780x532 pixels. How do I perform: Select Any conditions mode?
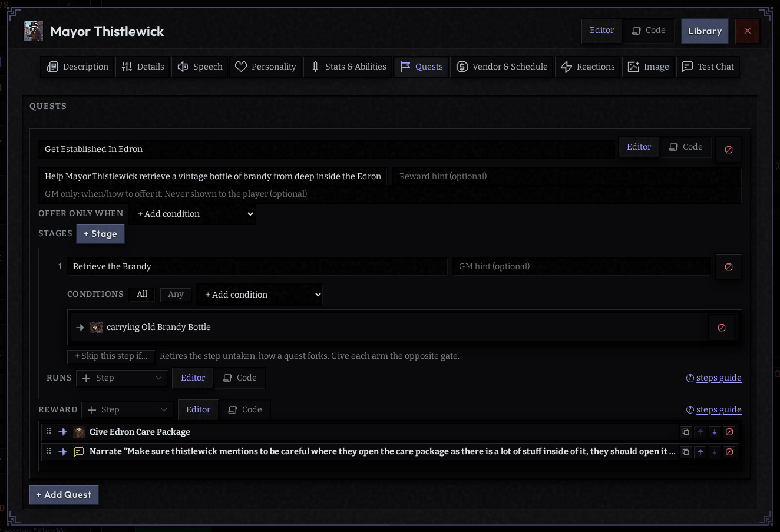pos(176,294)
